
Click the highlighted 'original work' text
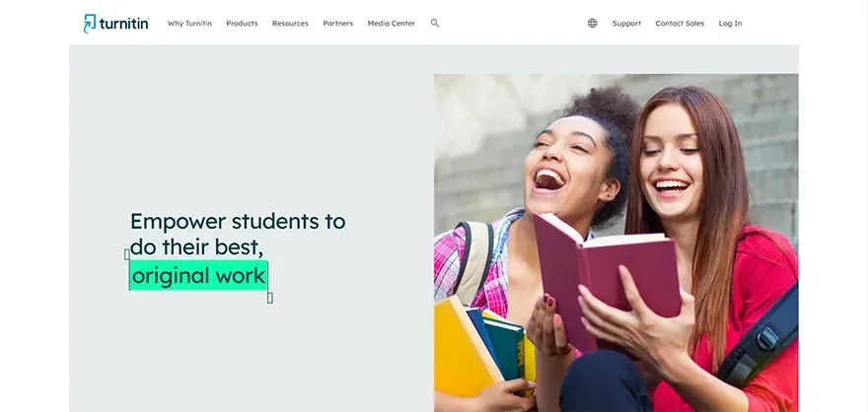coord(198,275)
